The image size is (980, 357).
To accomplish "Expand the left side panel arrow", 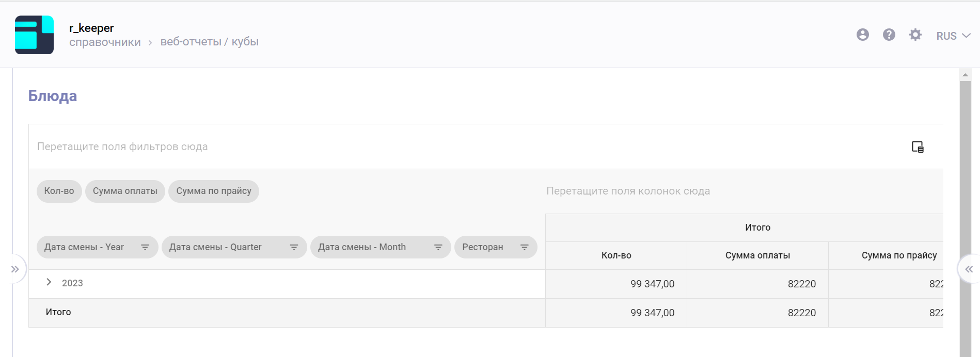I will click(x=15, y=269).
